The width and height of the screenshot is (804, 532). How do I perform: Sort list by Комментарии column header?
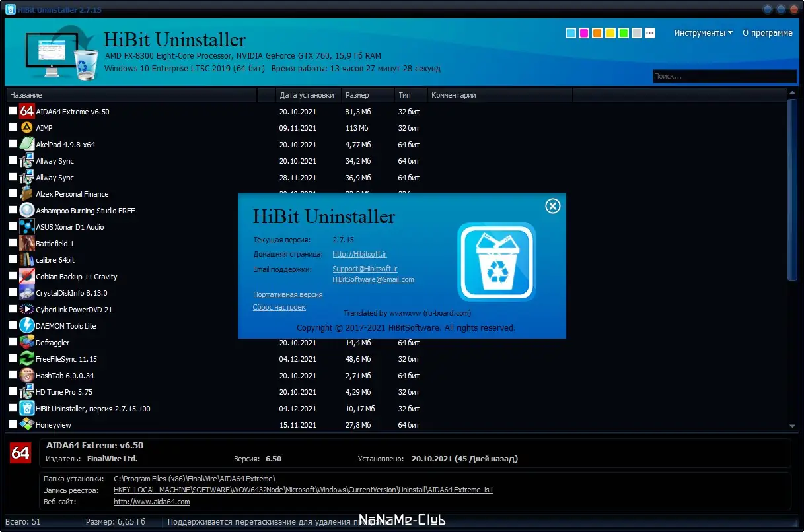(500, 95)
